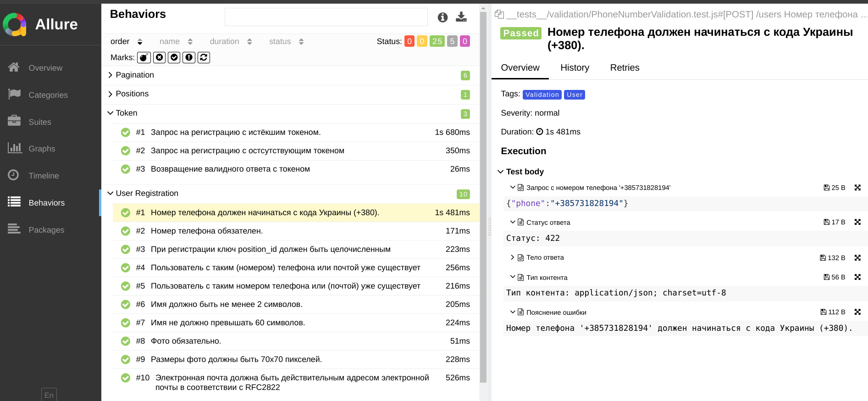Open Статус ответа attachment fullscreen
868x401 pixels.
pyautogui.click(x=857, y=222)
